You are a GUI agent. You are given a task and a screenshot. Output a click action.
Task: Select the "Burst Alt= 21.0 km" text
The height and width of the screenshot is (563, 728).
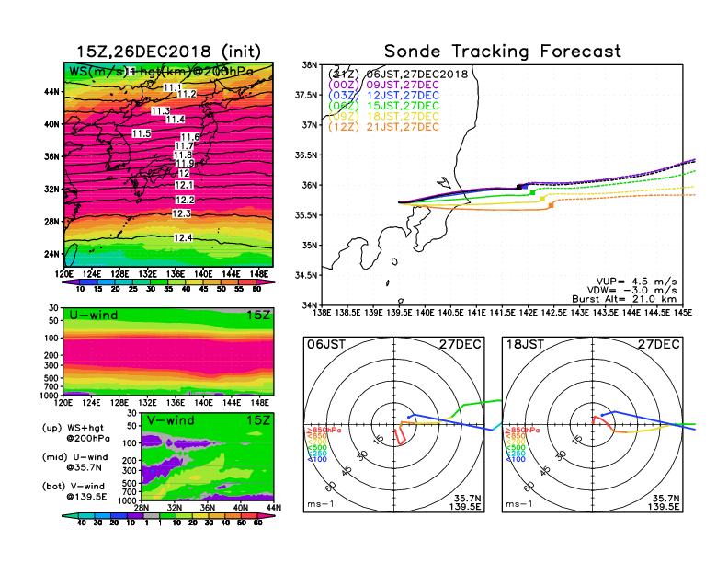624,299
